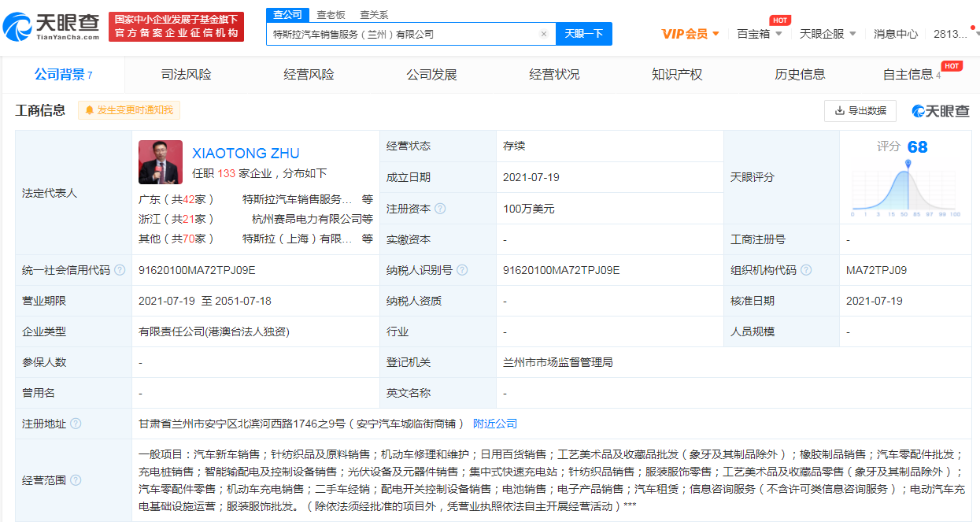Click the 兰州市市场监督管理局 registration authority
The width and height of the screenshot is (980, 522).
[x=558, y=362]
